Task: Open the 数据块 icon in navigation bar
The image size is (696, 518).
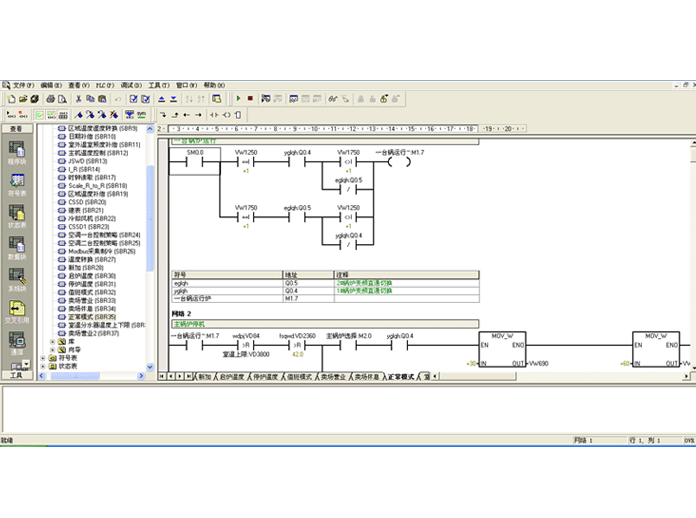Action: click(x=16, y=245)
